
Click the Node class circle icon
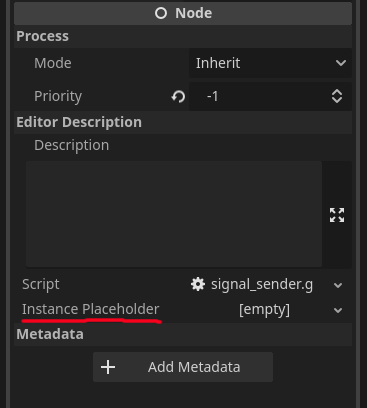pyautogui.click(x=161, y=13)
